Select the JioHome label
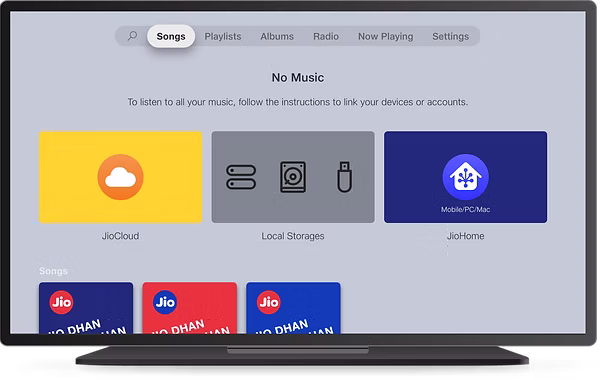The height and width of the screenshot is (380, 600). click(465, 236)
